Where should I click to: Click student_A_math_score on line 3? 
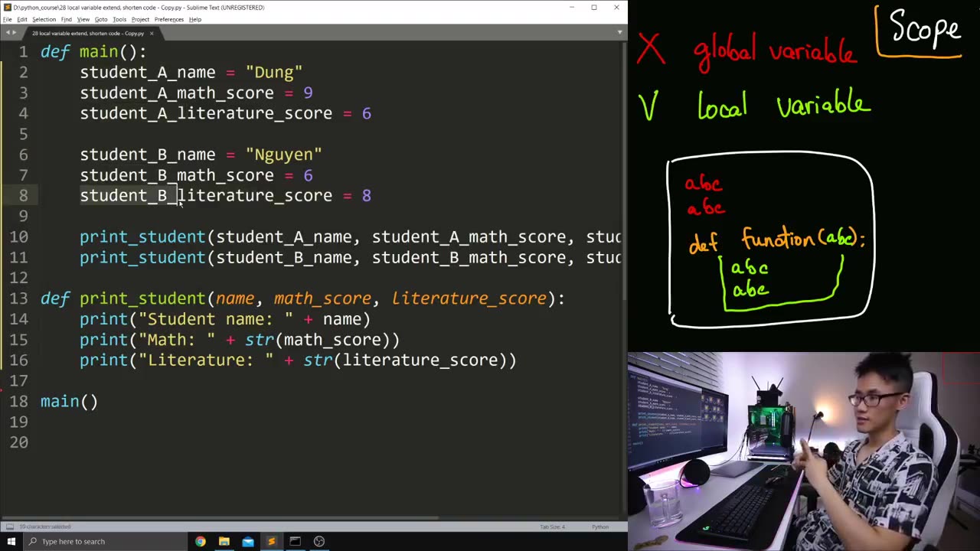click(177, 93)
